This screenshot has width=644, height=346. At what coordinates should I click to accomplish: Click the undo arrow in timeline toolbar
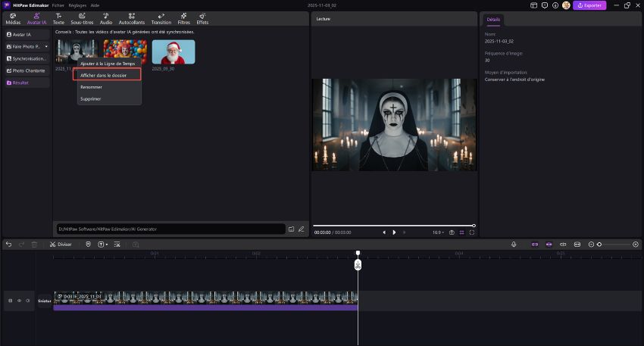8,245
